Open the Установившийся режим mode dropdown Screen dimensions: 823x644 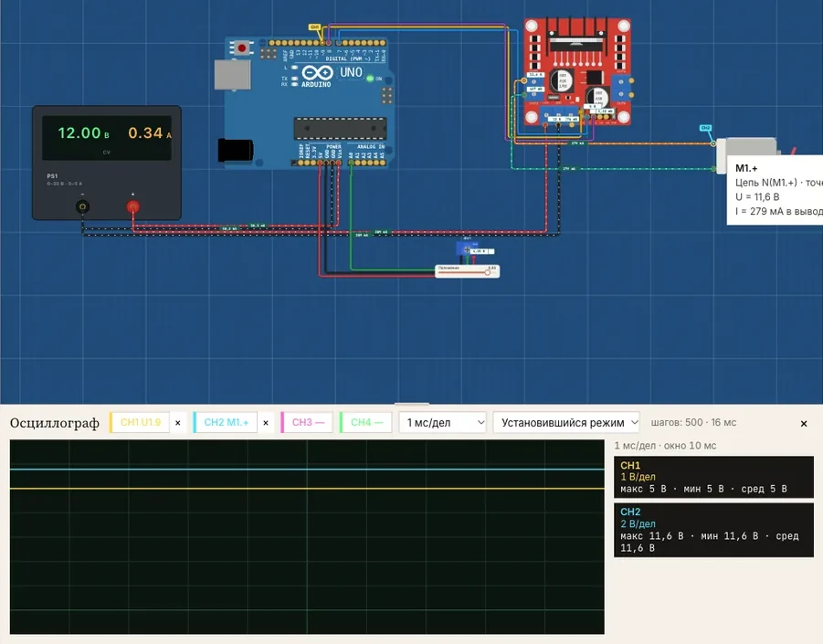tap(566, 423)
